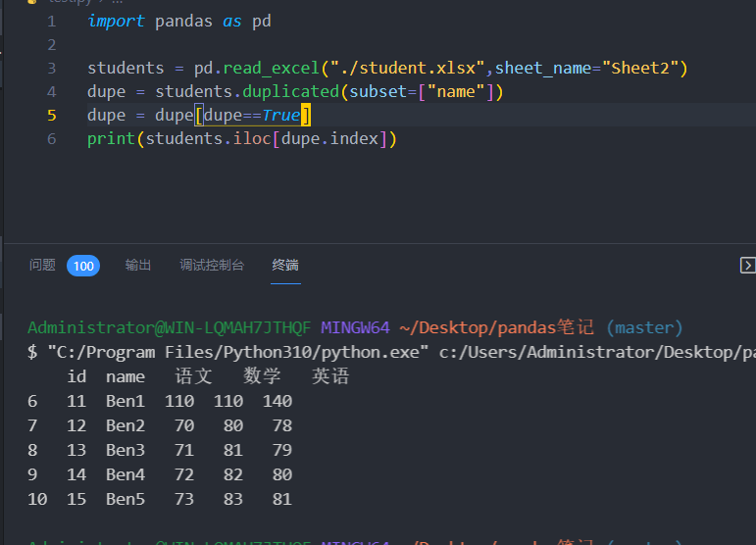The height and width of the screenshot is (545, 756).
Task: Click the 100 problems count badge
Action: tap(83, 266)
